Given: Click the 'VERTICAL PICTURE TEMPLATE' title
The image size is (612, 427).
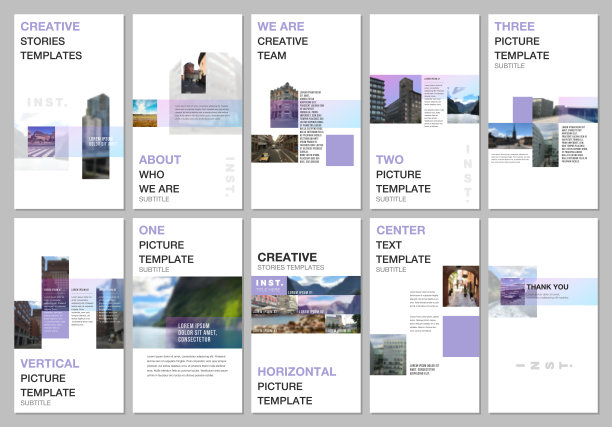Looking at the screenshot, I should [x=48, y=383].
